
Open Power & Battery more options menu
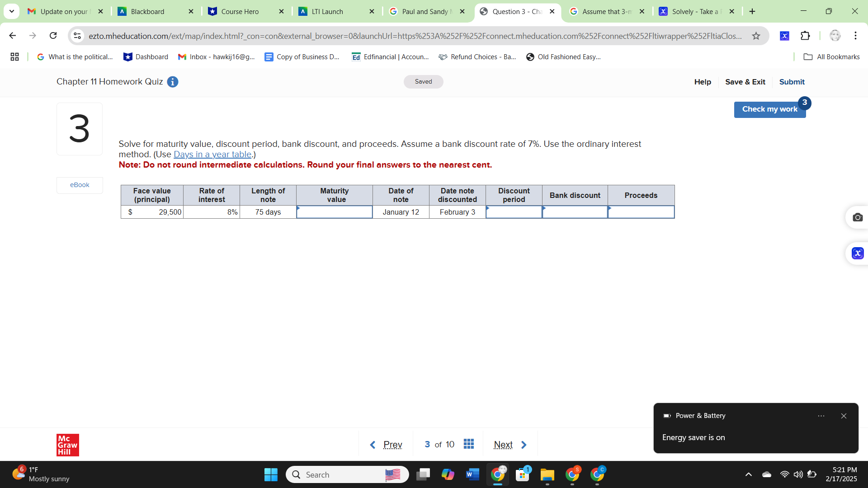pos(821,416)
